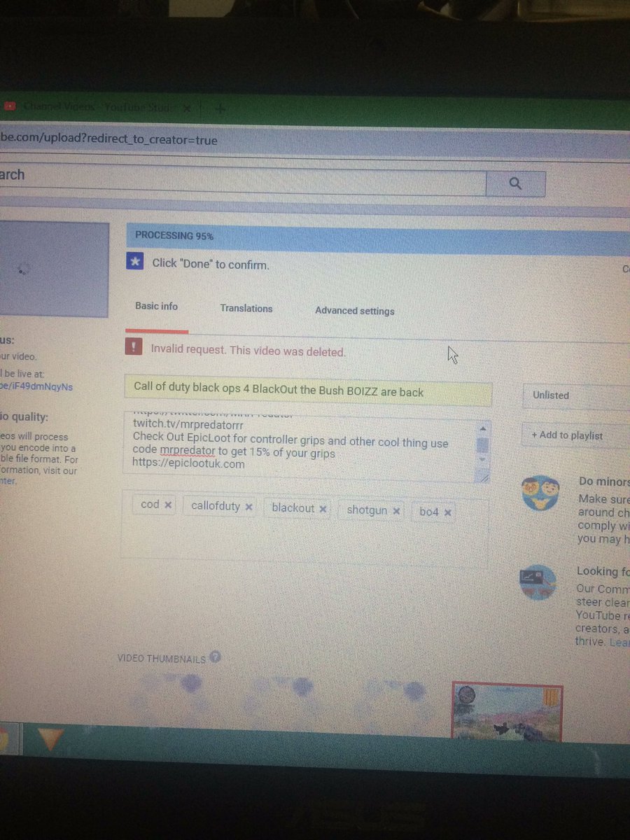Click the red exclamation error icon
Screen dimensions: 630x840
[x=133, y=347]
